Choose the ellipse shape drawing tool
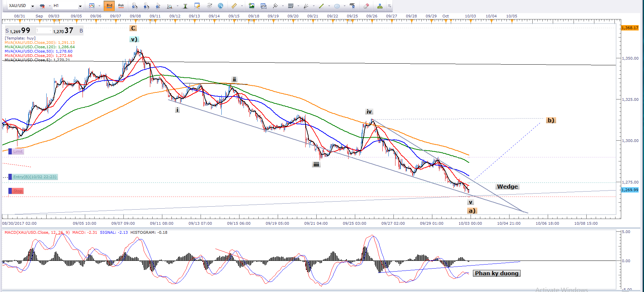This screenshot has width=644, height=292. 337,6
